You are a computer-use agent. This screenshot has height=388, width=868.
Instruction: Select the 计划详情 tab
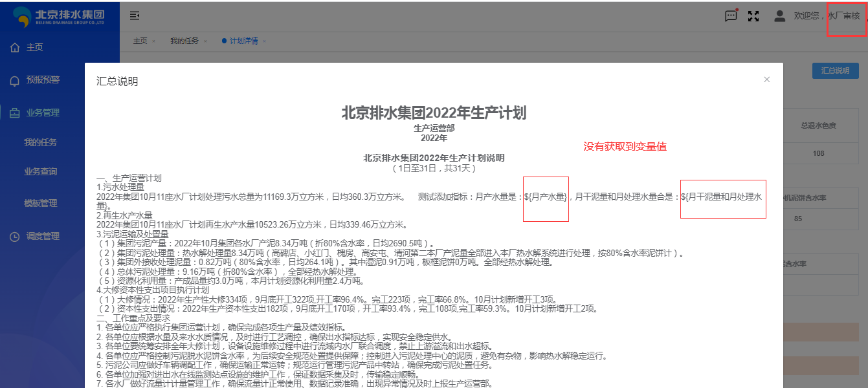point(243,41)
